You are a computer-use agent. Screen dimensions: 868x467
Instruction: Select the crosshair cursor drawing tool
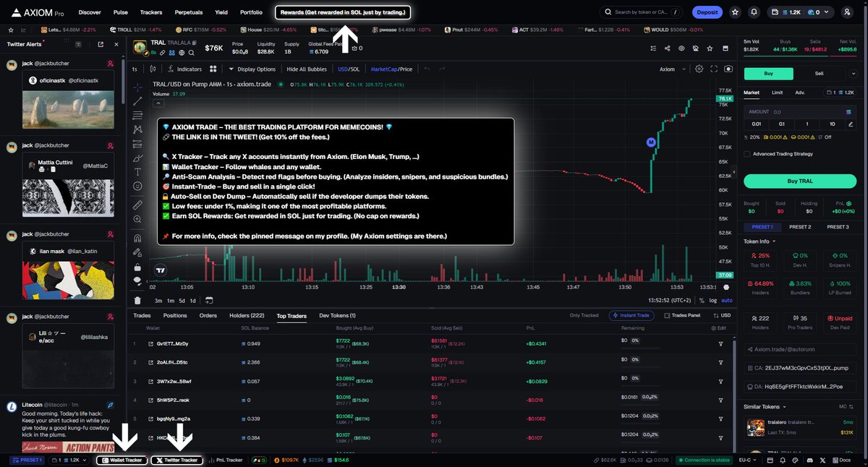(x=137, y=87)
